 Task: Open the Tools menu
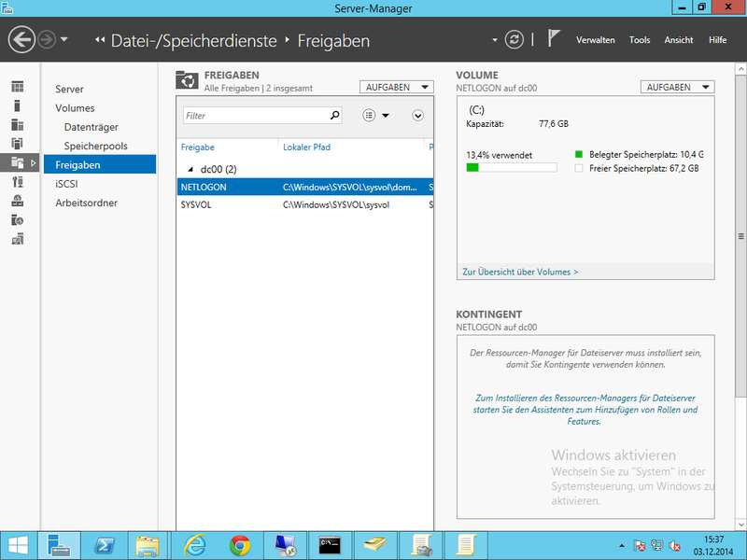point(640,40)
